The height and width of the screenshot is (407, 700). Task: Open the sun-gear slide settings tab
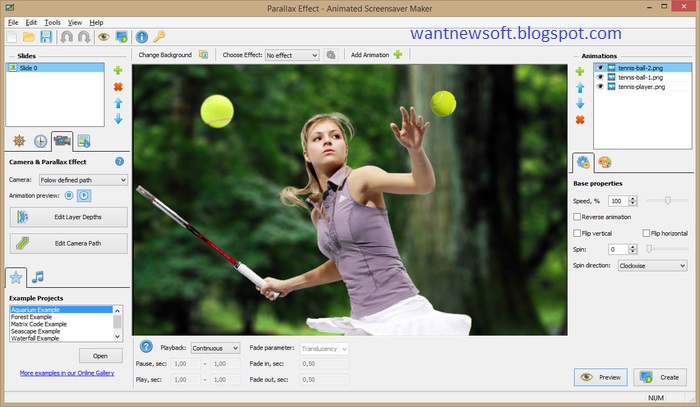pos(19,141)
